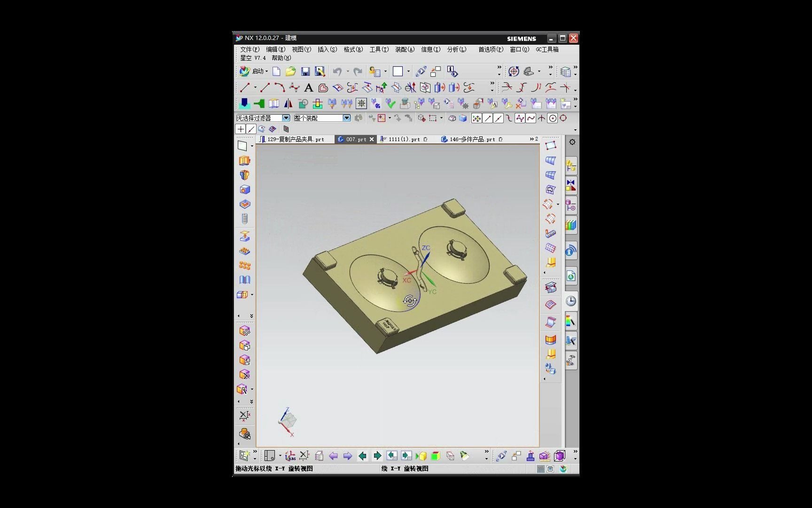
Task: Expand the rendering style dropdown in bottom toolbar
Action: click(280, 456)
